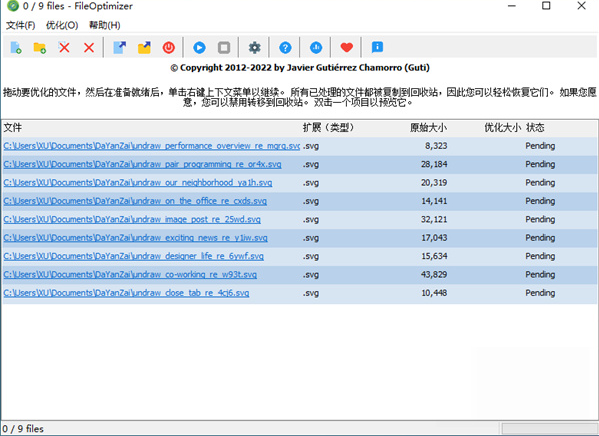Open the undraw_exciting_news_re_y1iw.svg link
The image size is (599, 436).
coord(136,238)
